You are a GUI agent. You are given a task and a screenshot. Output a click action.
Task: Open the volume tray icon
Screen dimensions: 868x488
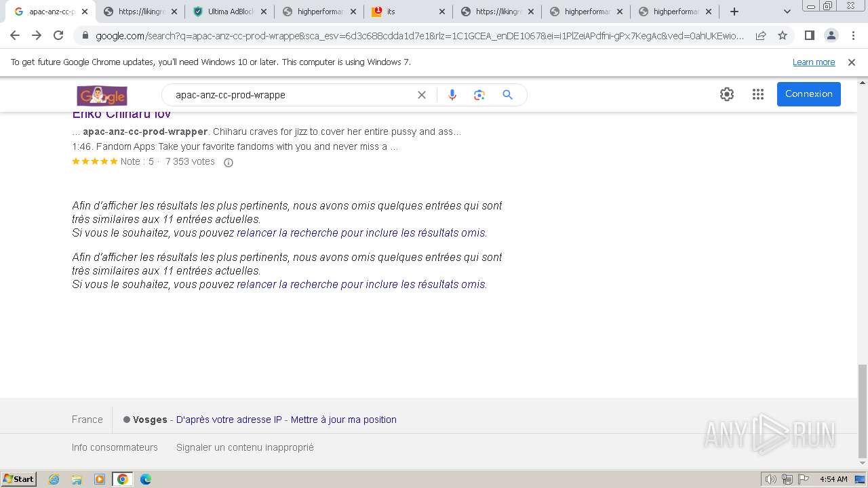point(770,479)
